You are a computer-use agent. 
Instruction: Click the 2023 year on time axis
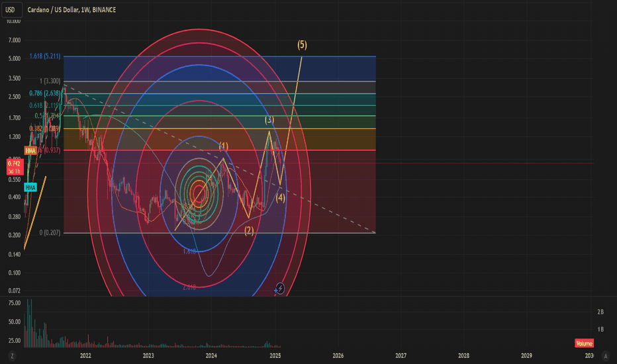(x=148, y=356)
